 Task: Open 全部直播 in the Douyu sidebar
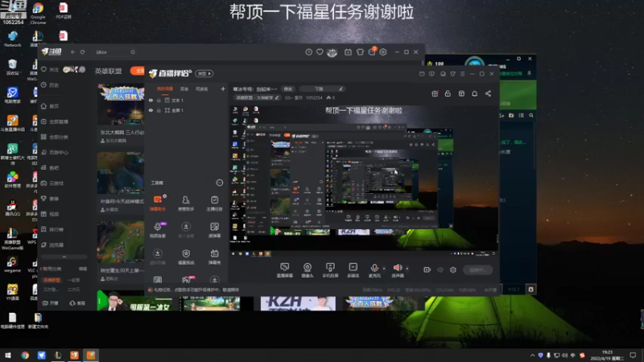tap(55, 121)
